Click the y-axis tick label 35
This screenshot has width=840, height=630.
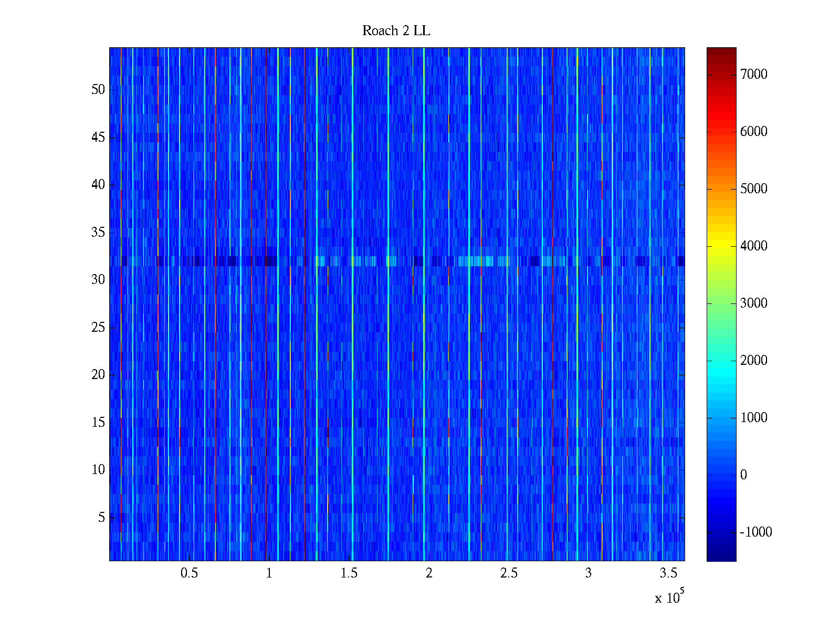[98, 233]
